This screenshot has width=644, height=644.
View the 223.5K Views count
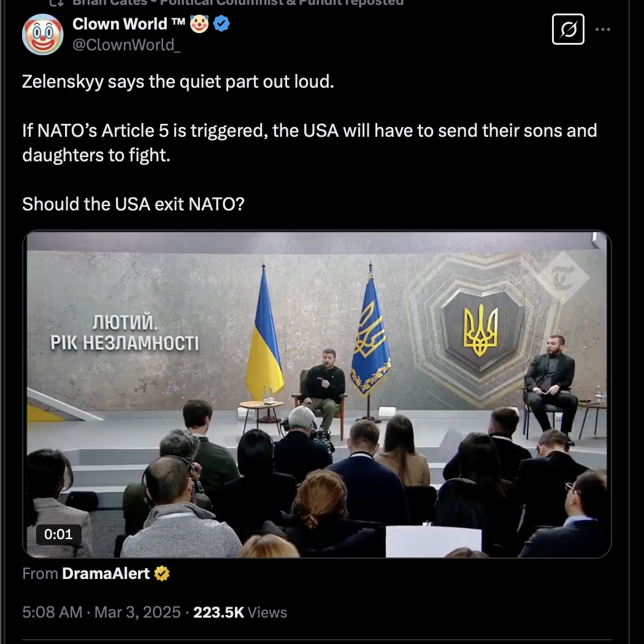pos(240,612)
